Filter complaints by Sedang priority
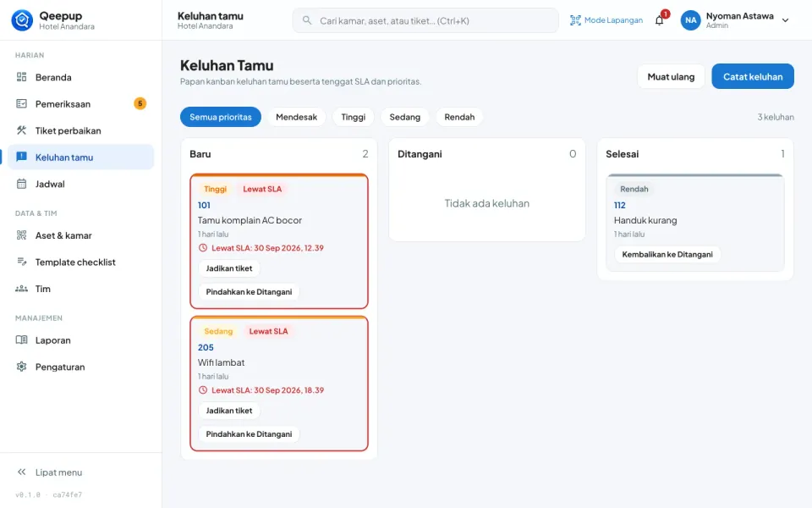 (405, 117)
